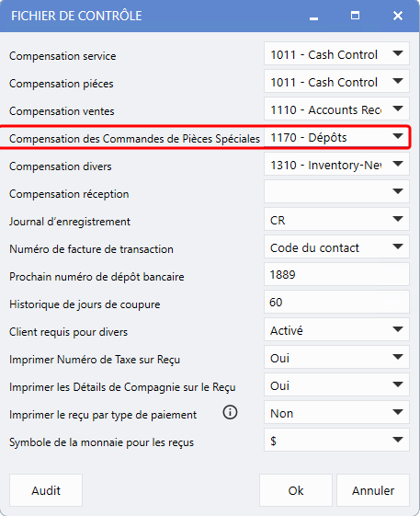Image resolution: width=420 pixels, height=516 pixels.
Task: Click the info icon beside payment type receipt
Action: 230,412
